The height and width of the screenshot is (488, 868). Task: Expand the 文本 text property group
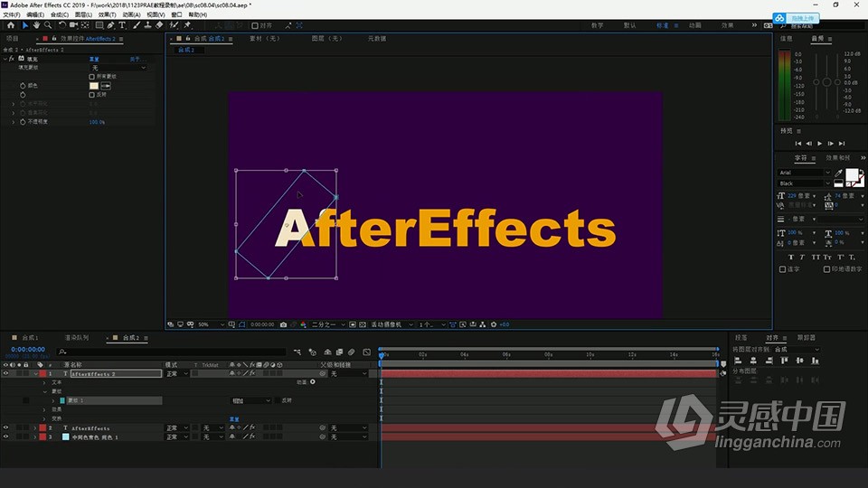[45, 382]
